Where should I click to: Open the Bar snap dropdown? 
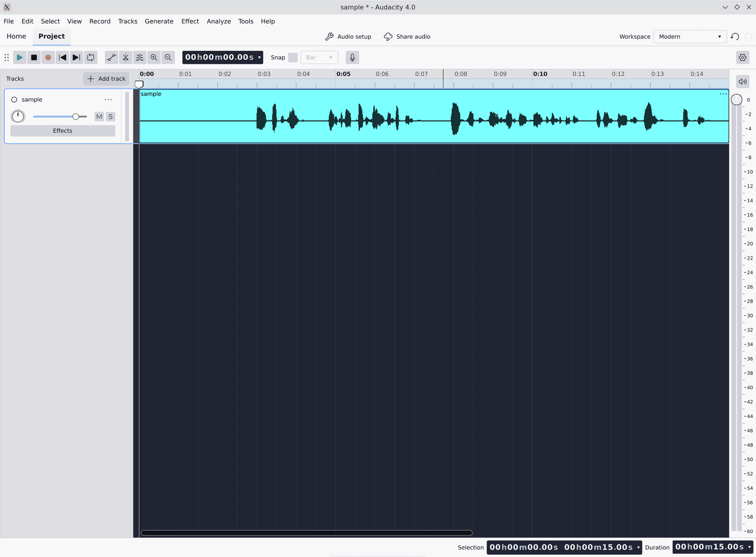[319, 58]
